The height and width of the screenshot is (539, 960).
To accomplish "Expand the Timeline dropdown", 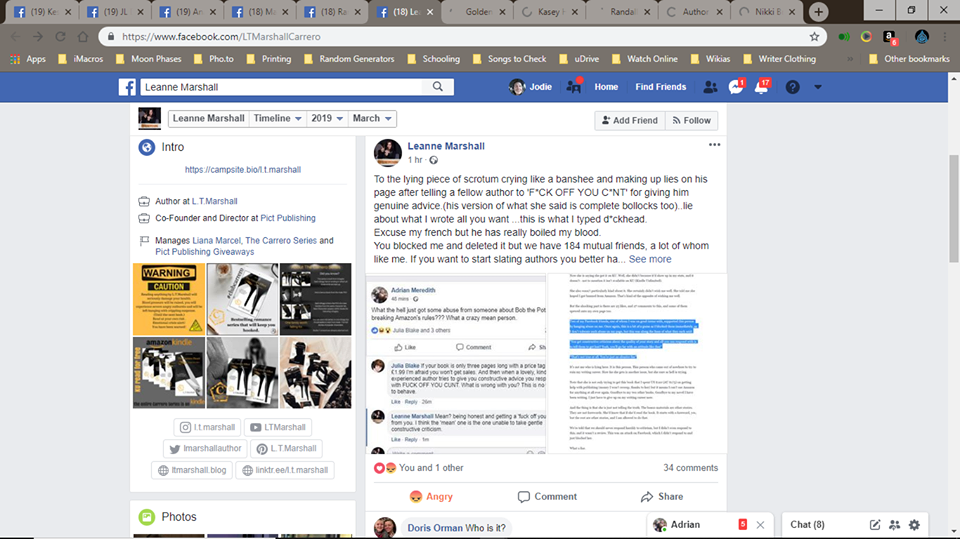I will click(x=277, y=118).
